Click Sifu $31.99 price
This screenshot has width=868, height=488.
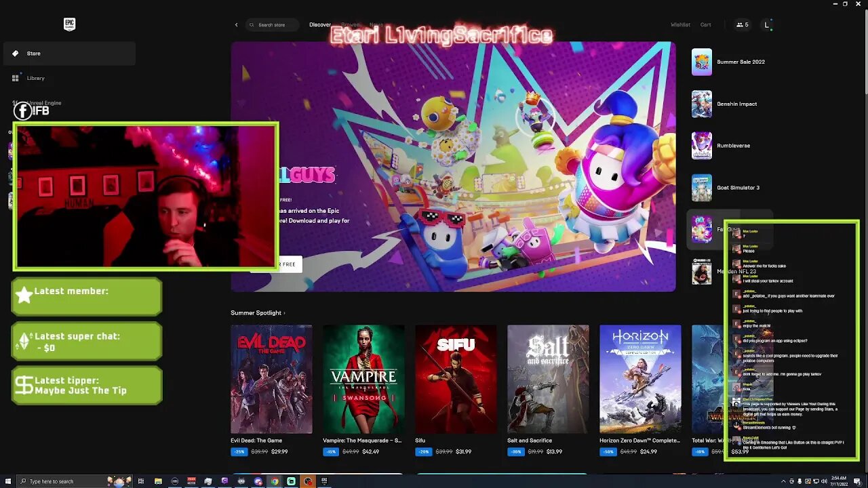tap(462, 451)
